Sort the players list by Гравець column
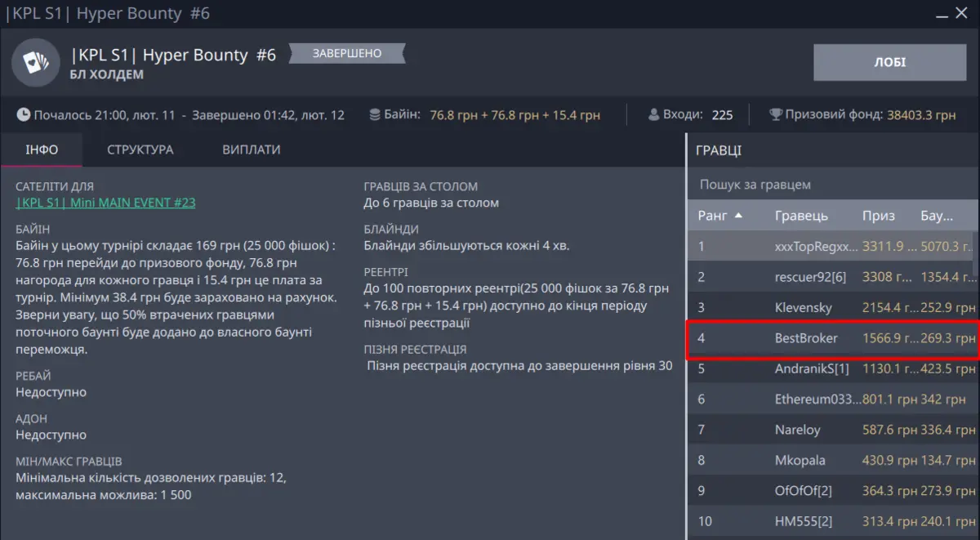 click(x=800, y=216)
